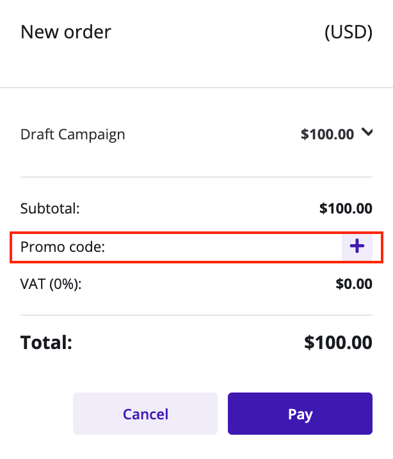Cancel the new order

[x=145, y=414]
